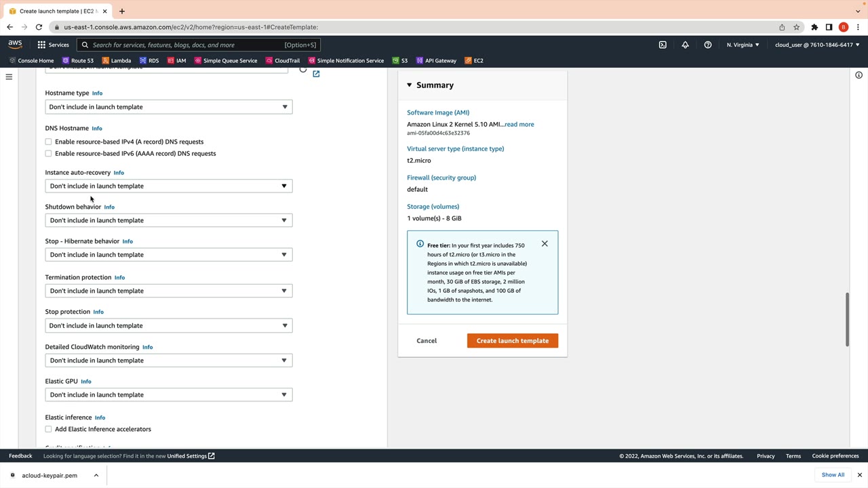
Task: Open the Firewall (security group) link
Action: 441,178
